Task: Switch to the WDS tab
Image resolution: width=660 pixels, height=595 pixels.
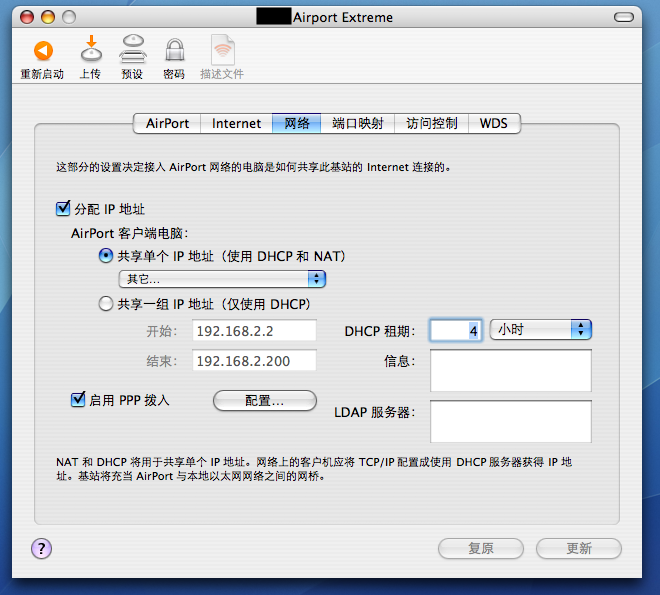Action: (494, 123)
